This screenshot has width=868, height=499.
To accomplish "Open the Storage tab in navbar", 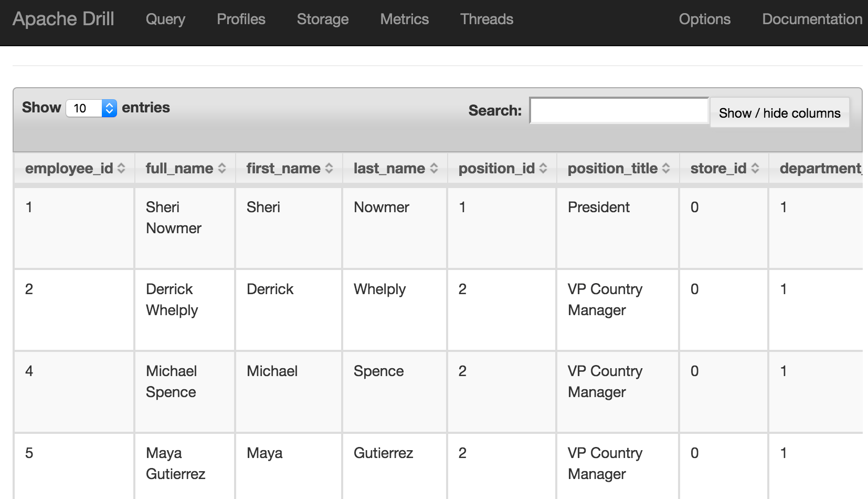I will click(323, 19).
